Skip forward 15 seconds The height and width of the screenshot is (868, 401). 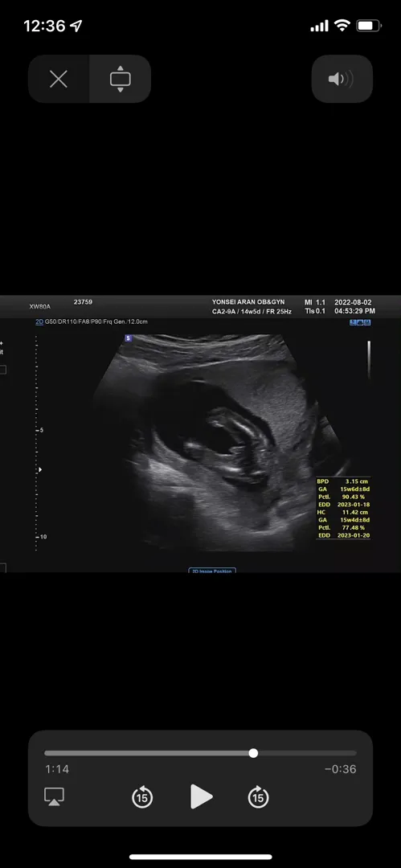(258, 797)
